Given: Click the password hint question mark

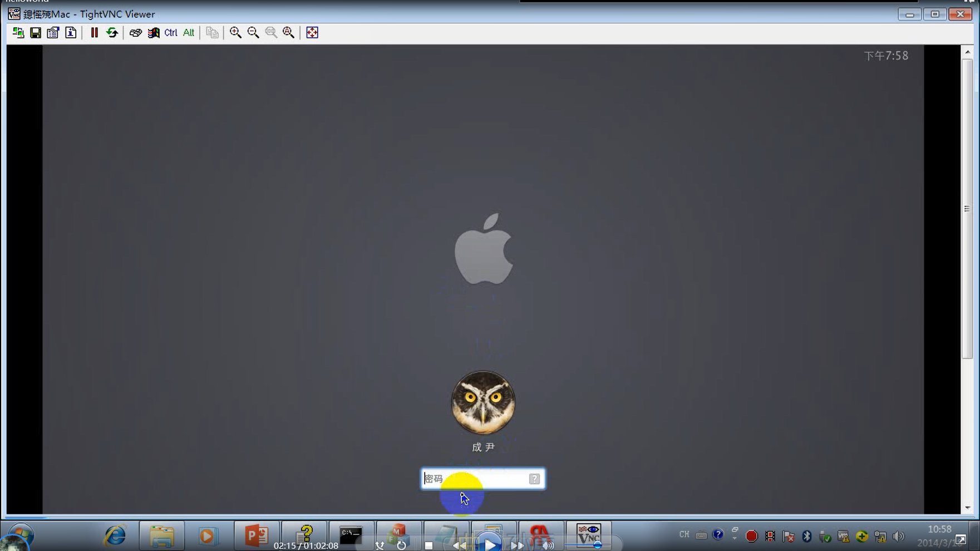Looking at the screenshot, I should click(x=534, y=479).
